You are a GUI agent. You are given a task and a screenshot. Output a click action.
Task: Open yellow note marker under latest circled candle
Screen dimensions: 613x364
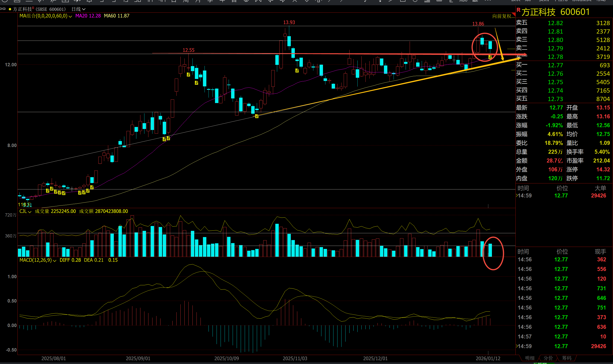(490, 57)
